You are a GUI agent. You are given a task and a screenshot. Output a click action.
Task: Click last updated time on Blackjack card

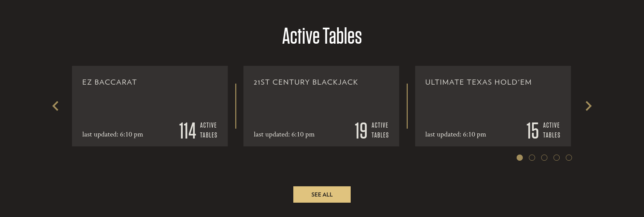coord(284,134)
